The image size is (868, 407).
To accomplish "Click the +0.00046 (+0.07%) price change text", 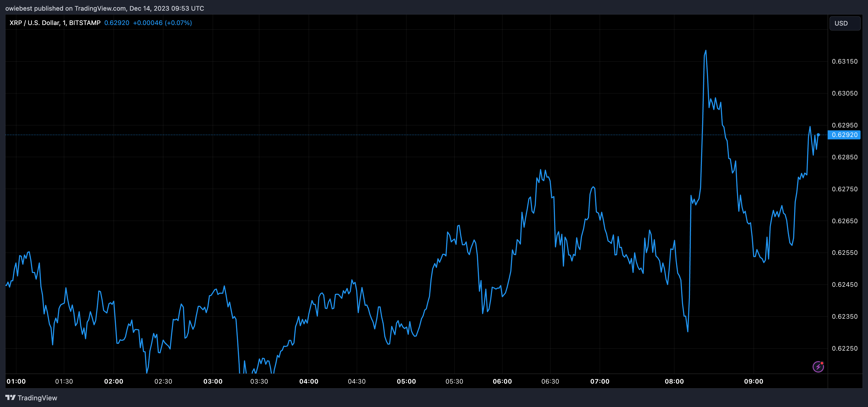I will [x=162, y=23].
